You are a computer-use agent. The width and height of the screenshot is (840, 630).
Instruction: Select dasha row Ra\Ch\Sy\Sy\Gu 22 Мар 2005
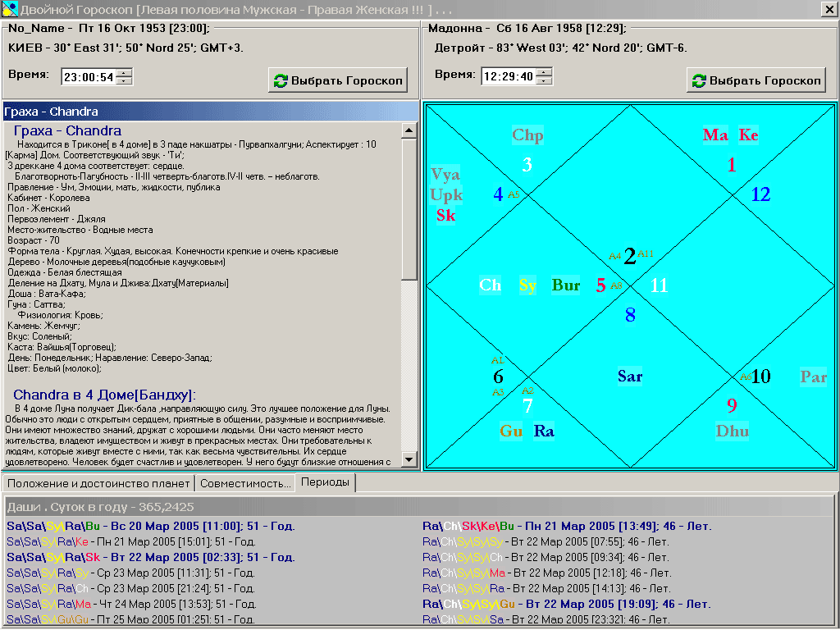click(x=566, y=604)
